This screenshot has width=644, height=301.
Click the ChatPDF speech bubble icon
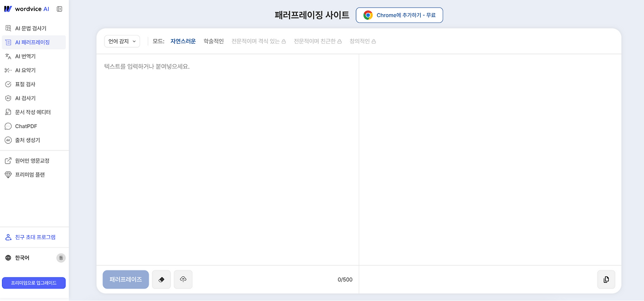point(8,126)
